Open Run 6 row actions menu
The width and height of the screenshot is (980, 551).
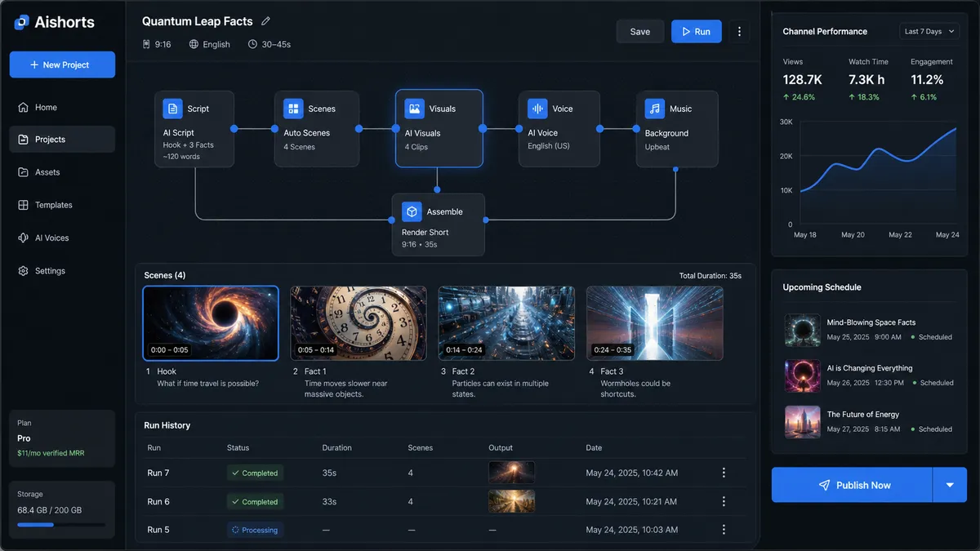(x=724, y=501)
